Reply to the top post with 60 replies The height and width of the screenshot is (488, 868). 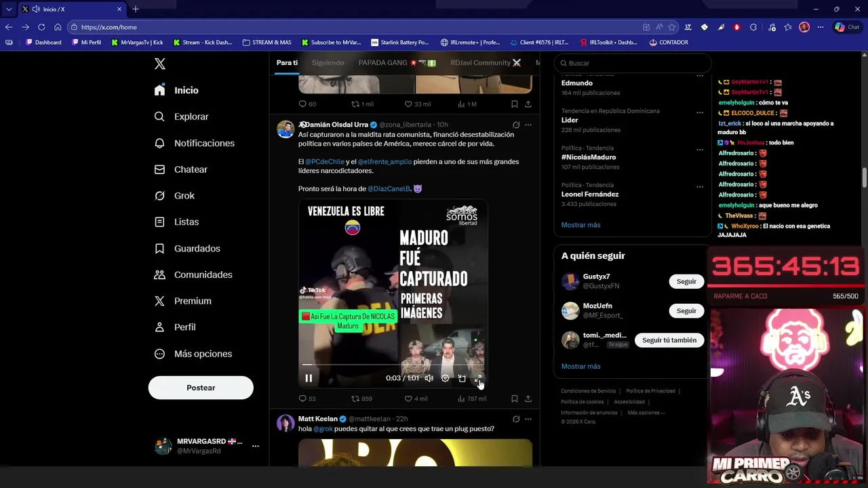[307, 104]
